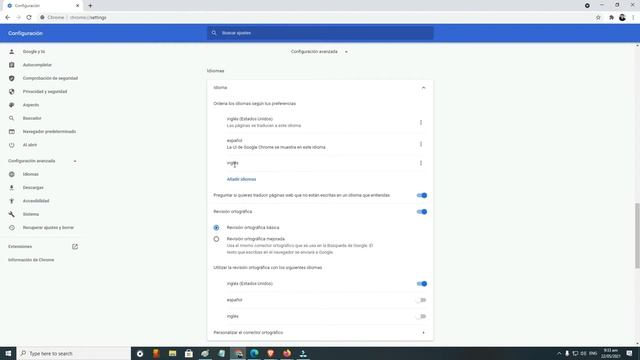Open Información de Chrome page
The width and height of the screenshot is (640, 360).
click(x=31, y=260)
